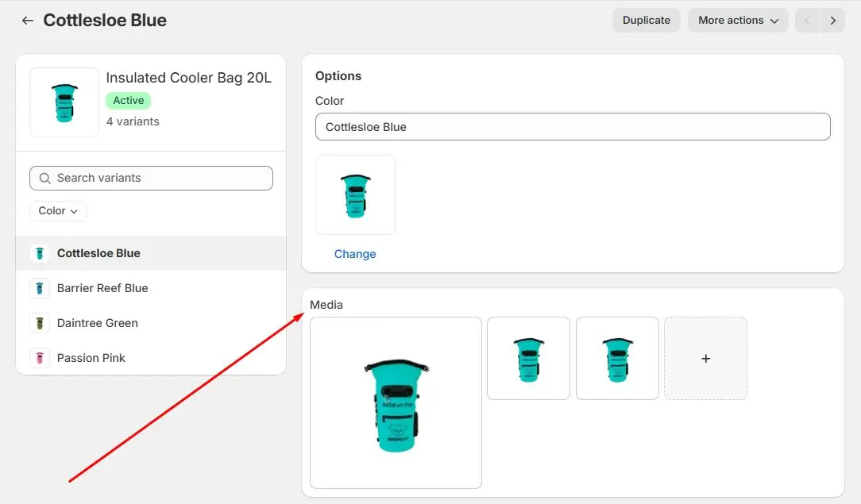Click the Barrier Reef Blue variant icon
The image size is (861, 504).
[x=40, y=287]
